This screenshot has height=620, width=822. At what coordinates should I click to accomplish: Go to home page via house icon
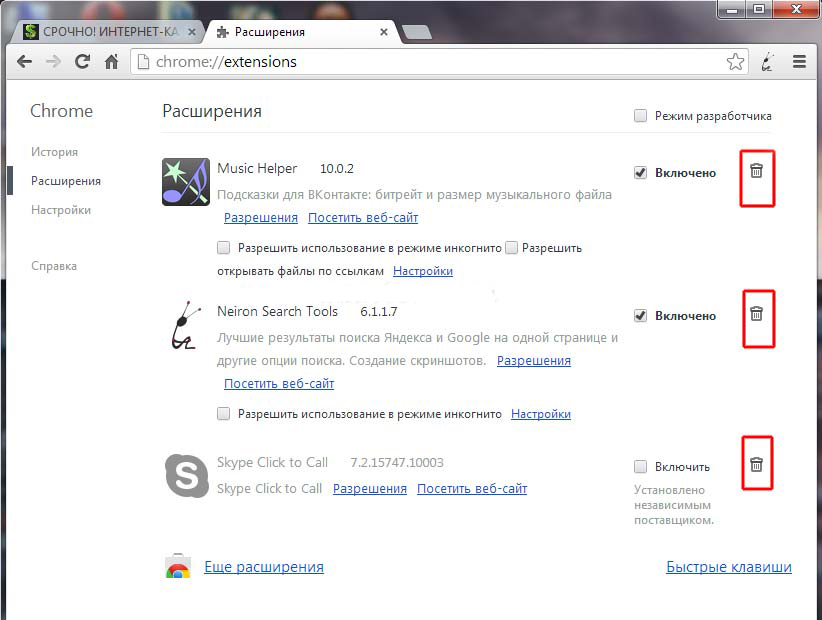point(112,62)
